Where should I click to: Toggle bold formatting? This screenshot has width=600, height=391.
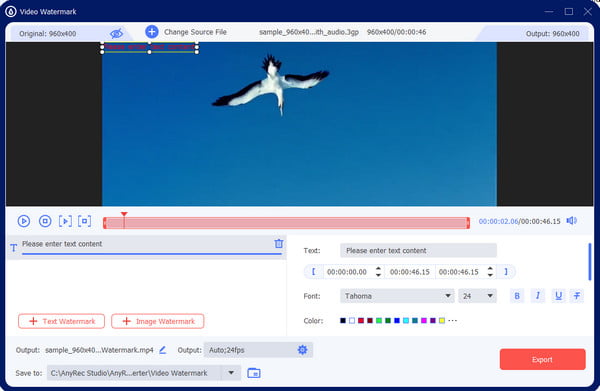click(x=517, y=296)
